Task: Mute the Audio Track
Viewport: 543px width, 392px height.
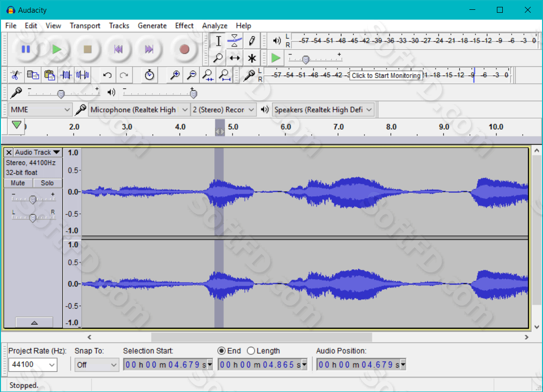Action: point(18,183)
